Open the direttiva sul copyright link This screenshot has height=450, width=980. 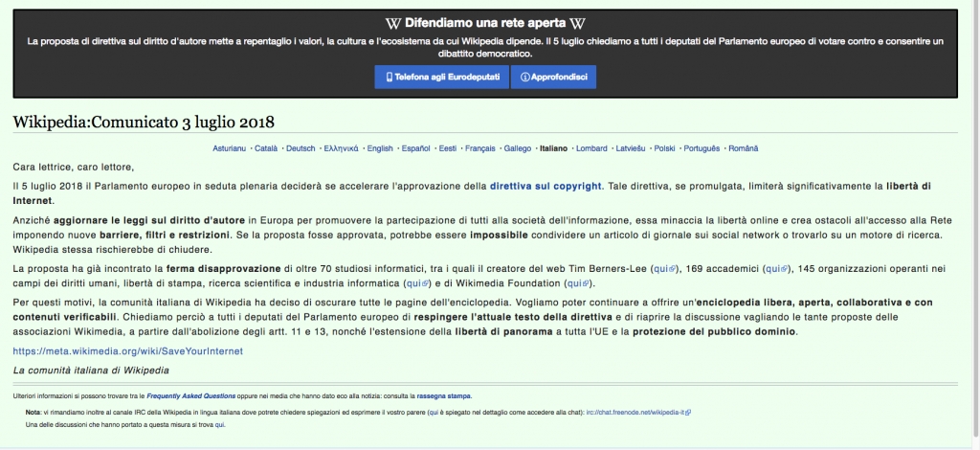click(x=546, y=187)
